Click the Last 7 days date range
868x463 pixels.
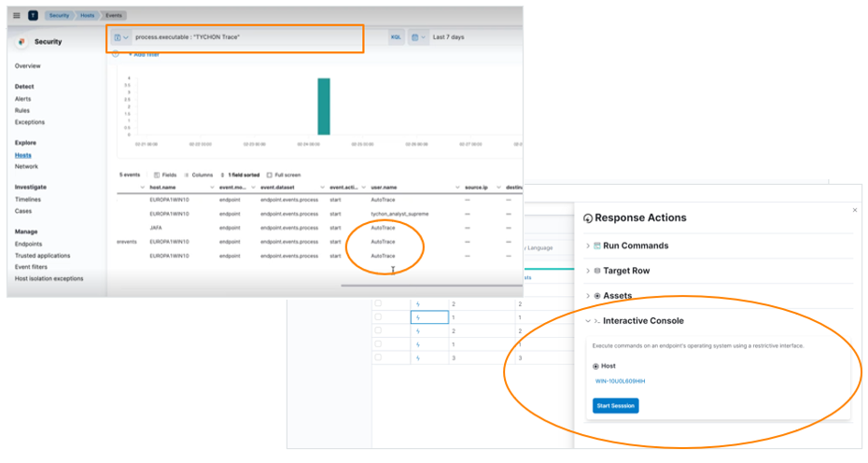click(448, 37)
